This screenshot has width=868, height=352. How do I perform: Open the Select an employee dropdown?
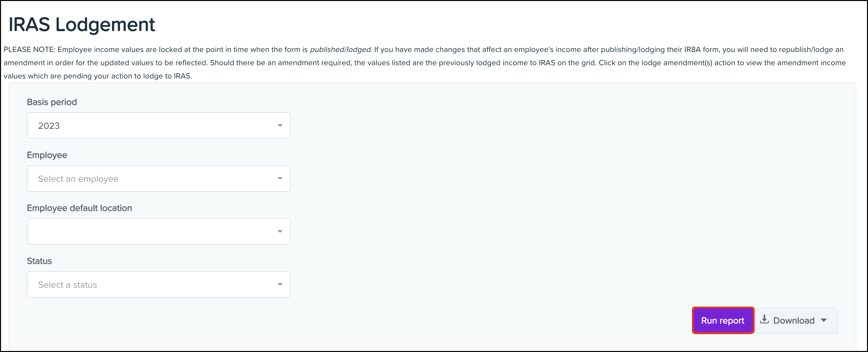click(x=159, y=178)
